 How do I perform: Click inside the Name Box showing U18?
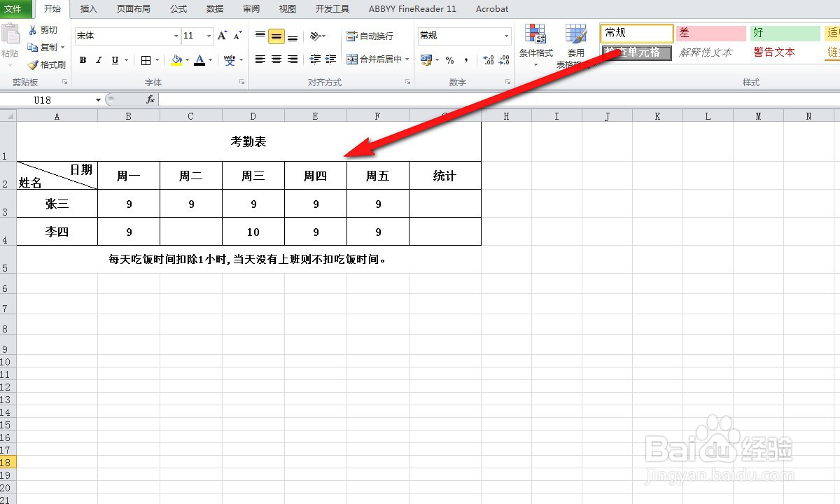(x=49, y=99)
